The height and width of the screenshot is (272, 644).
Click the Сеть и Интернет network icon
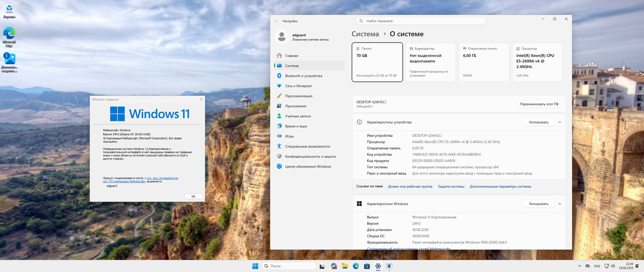point(279,86)
